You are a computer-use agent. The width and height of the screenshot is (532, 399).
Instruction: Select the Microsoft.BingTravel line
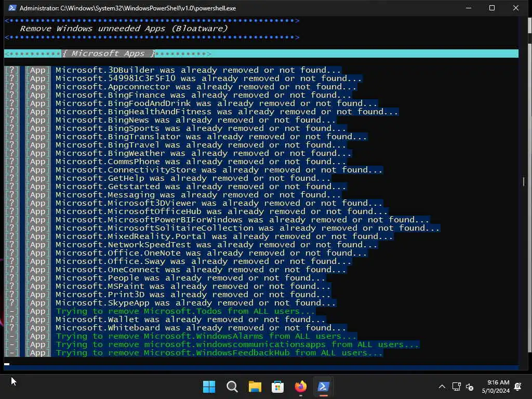click(x=201, y=145)
